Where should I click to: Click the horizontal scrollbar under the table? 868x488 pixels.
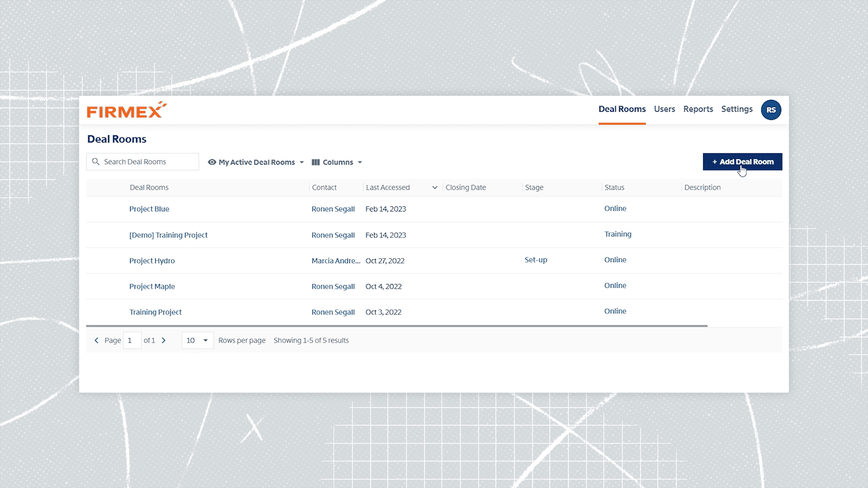tap(396, 326)
